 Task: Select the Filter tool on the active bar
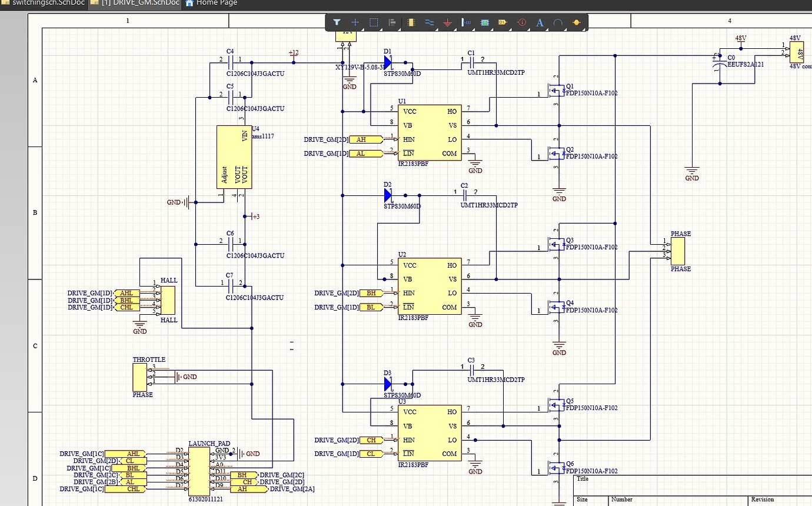coord(337,22)
